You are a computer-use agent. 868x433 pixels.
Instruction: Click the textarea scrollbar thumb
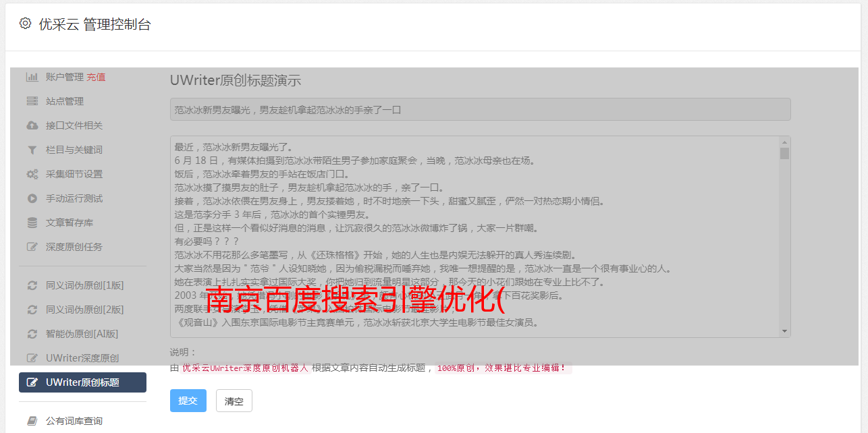point(784,154)
